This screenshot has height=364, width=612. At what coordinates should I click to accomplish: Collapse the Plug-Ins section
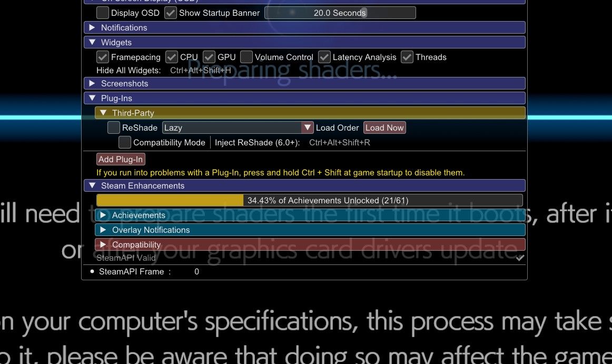click(304, 98)
